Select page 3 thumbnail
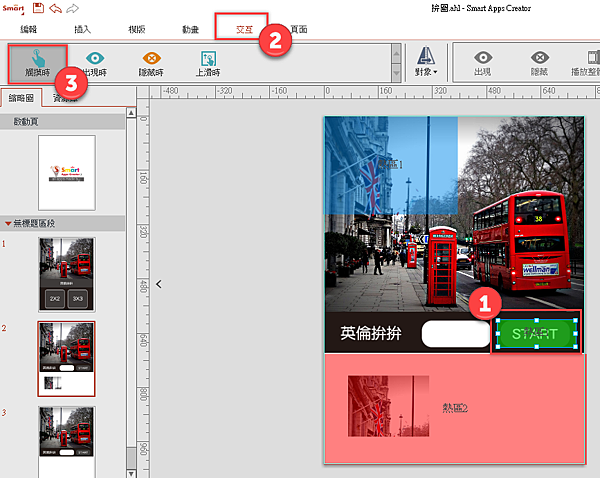The image size is (600, 478). (67, 442)
